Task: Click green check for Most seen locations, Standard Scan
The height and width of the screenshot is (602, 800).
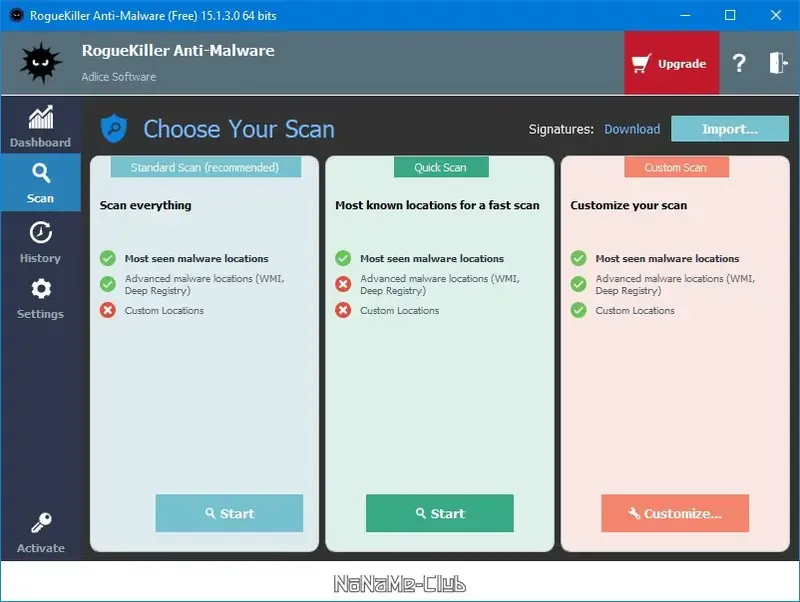Action: (x=108, y=258)
